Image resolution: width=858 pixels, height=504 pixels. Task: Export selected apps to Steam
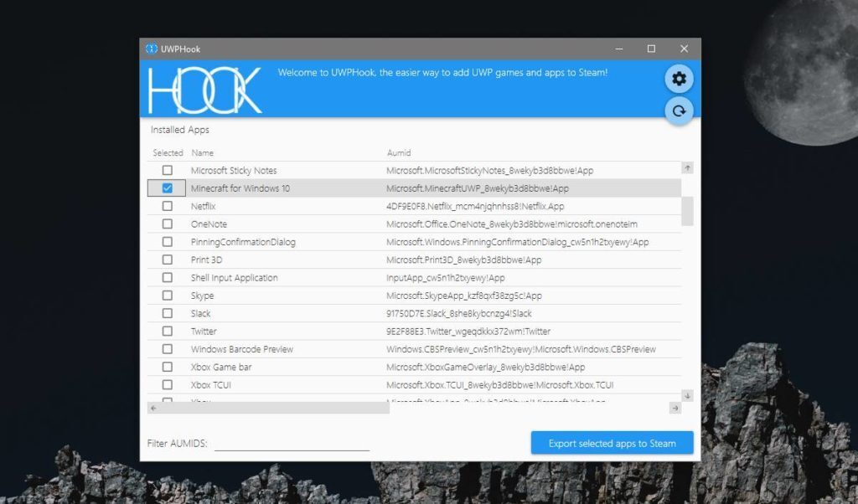point(612,443)
